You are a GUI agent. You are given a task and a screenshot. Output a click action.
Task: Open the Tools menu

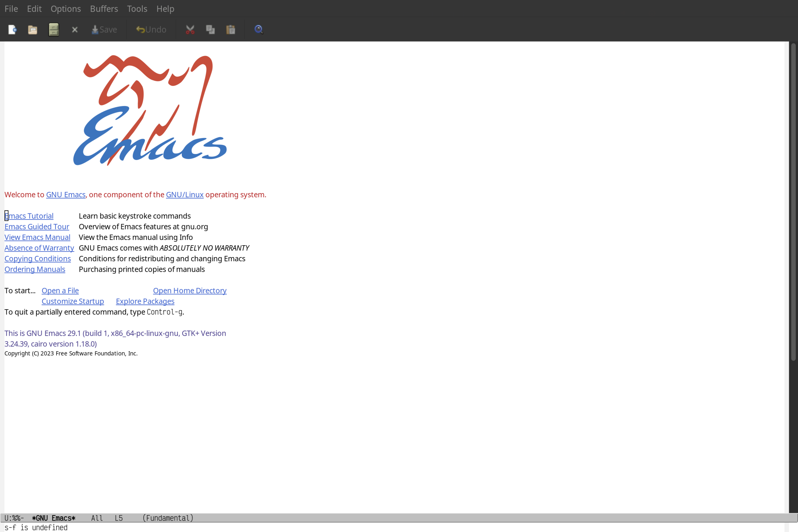tap(137, 8)
